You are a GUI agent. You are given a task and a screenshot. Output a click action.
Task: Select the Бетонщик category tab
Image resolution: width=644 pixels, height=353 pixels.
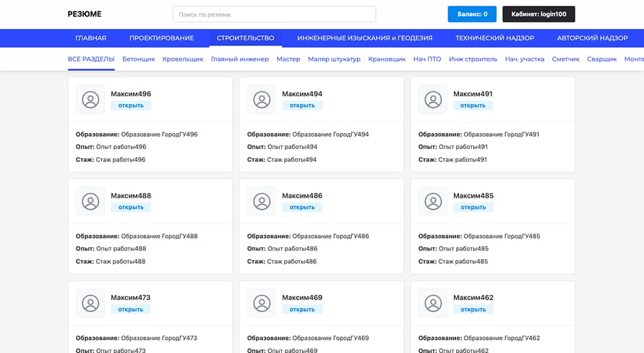(139, 59)
